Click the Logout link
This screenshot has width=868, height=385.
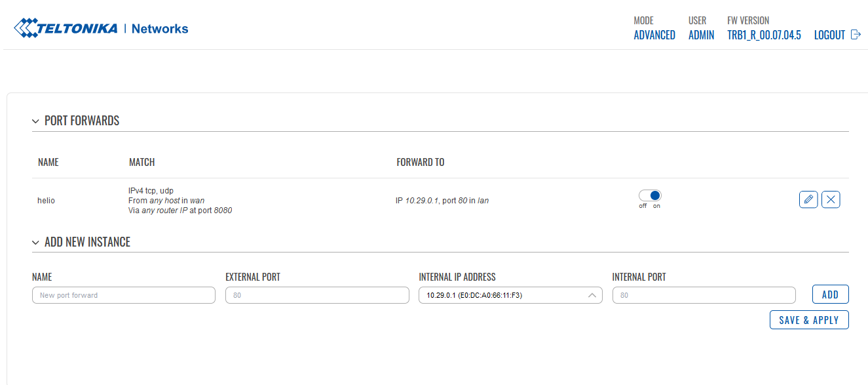pyautogui.click(x=829, y=35)
